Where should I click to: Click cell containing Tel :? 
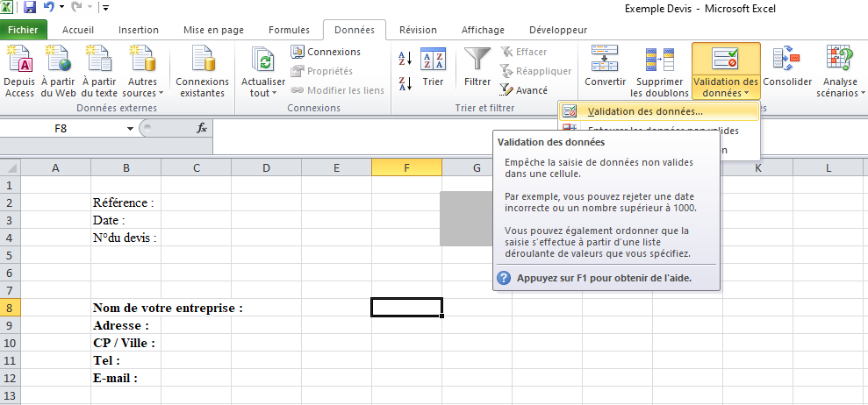126,361
